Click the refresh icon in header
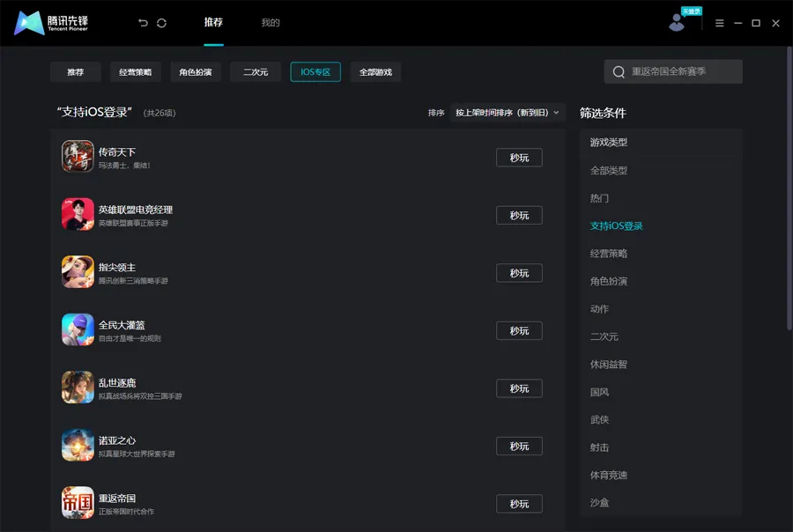This screenshot has height=532, width=793. [x=161, y=23]
